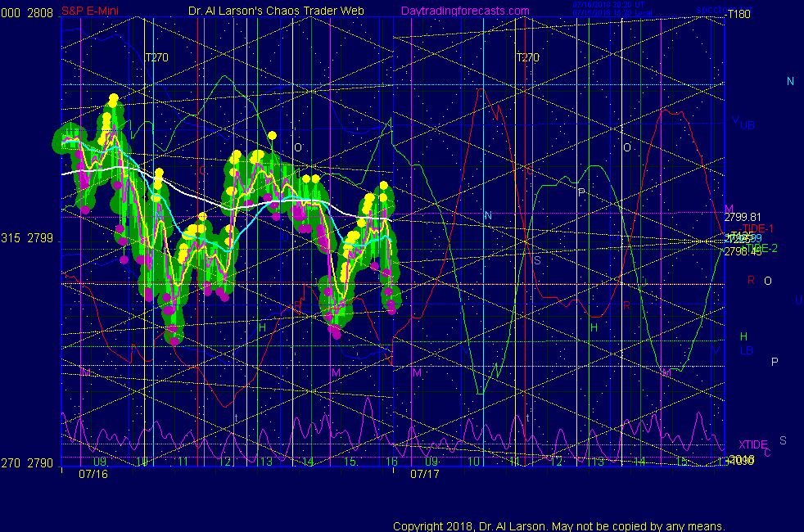Select the "Dr. Al Larson's Chaos Trader Web" title

coord(277,11)
